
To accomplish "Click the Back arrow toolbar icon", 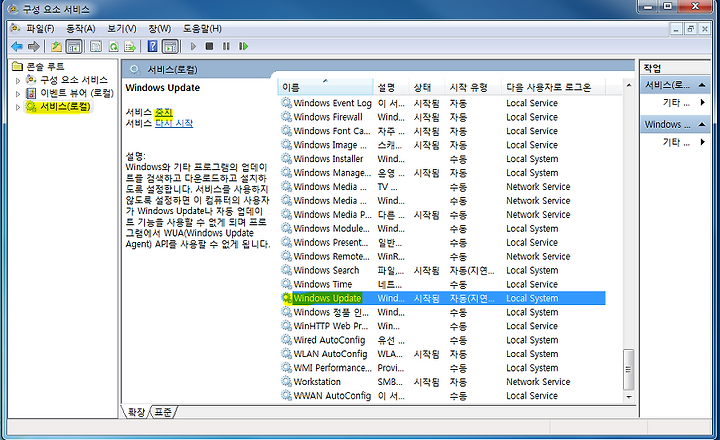I will tap(17, 46).
